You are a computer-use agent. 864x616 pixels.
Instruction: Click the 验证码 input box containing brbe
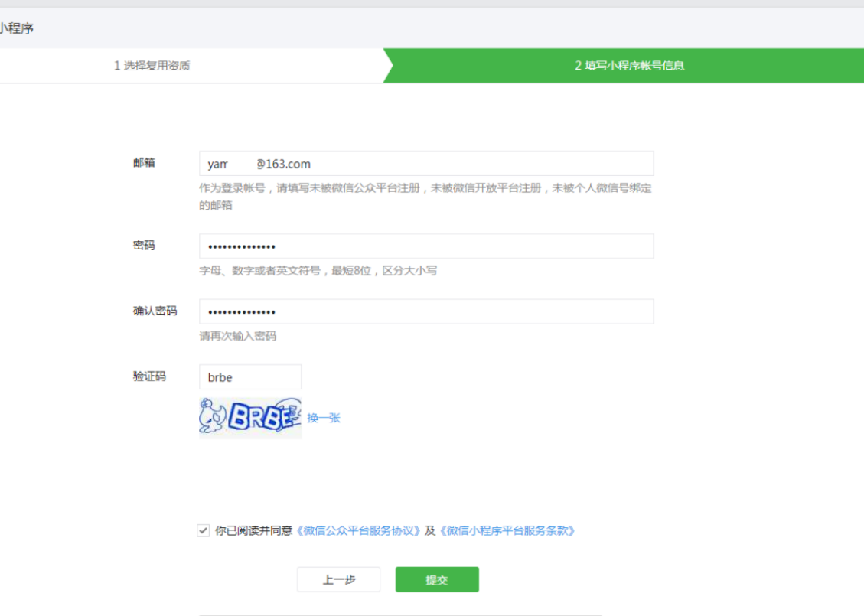point(249,377)
